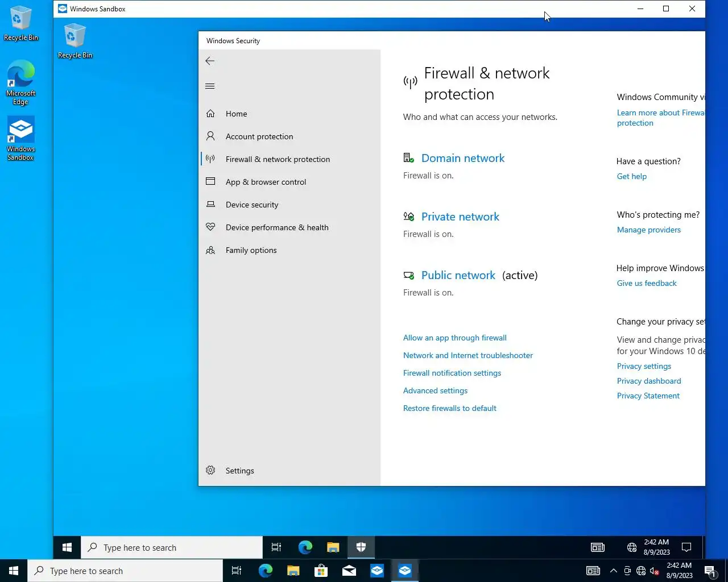Click Learn more about Firewall link

[661, 118]
